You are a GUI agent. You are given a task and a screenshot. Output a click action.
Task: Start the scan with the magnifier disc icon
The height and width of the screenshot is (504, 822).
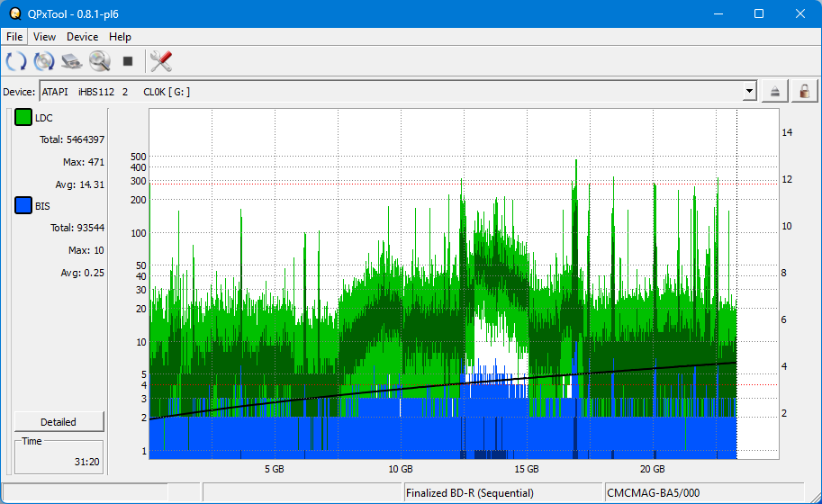point(100,61)
